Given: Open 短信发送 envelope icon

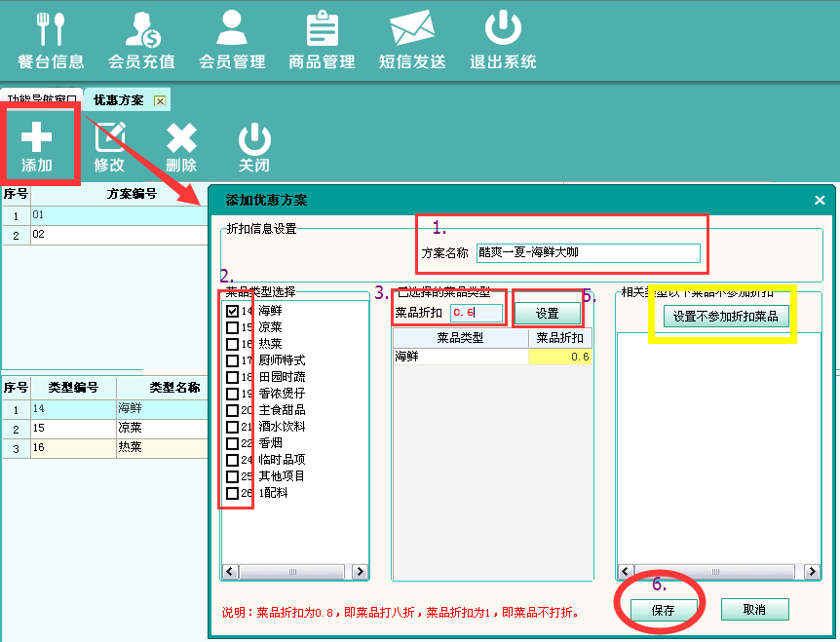Looking at the screenshot, I should click(x=411, y=29).
